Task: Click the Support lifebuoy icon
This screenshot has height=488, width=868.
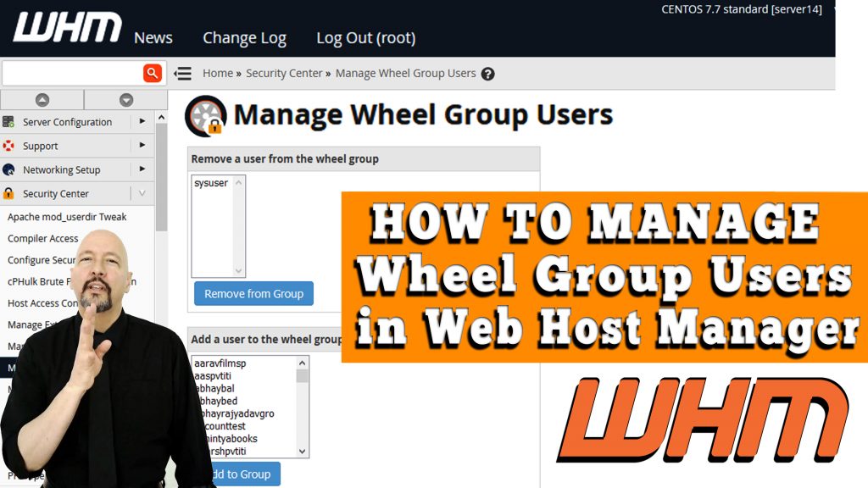Action: 8,146
